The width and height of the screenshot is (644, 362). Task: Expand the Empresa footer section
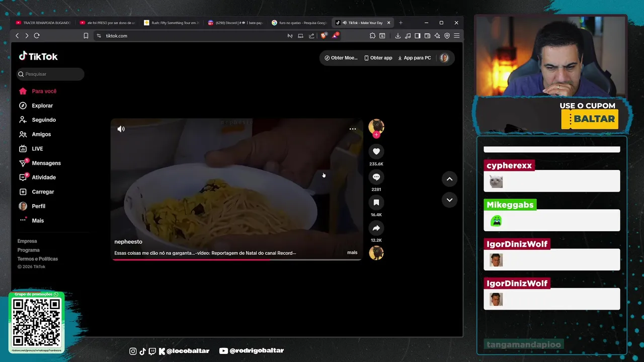pyautogui.click(x=27, y=241)
